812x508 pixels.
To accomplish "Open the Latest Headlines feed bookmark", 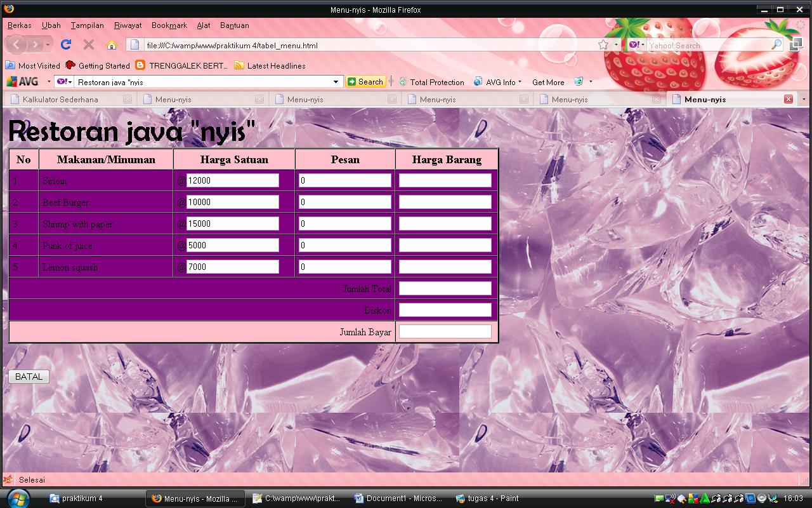I will click(270, 65).
